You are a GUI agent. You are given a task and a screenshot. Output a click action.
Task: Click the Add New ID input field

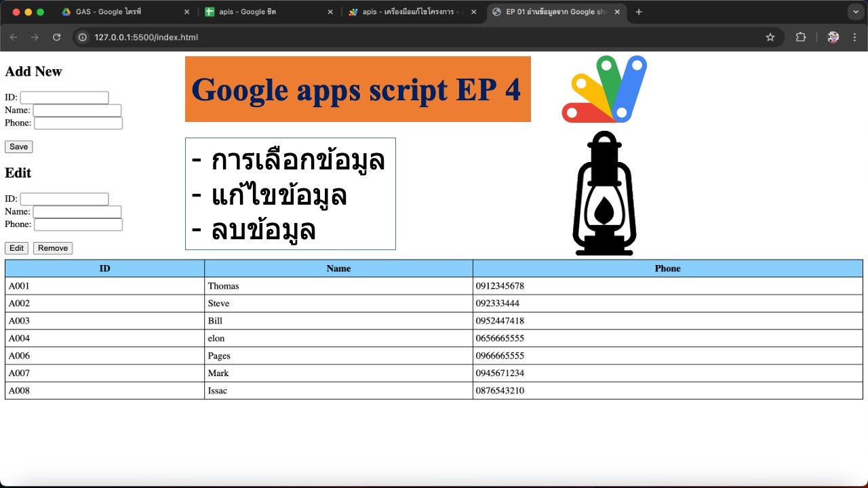[64, 98]
